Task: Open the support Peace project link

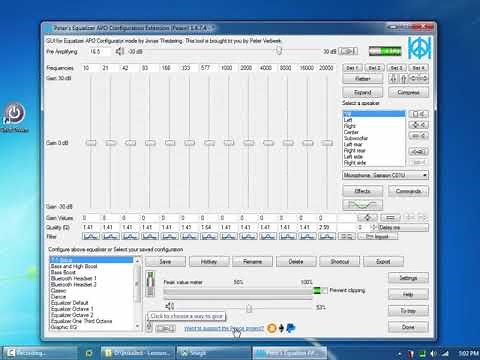Action: tap(224, 328)
